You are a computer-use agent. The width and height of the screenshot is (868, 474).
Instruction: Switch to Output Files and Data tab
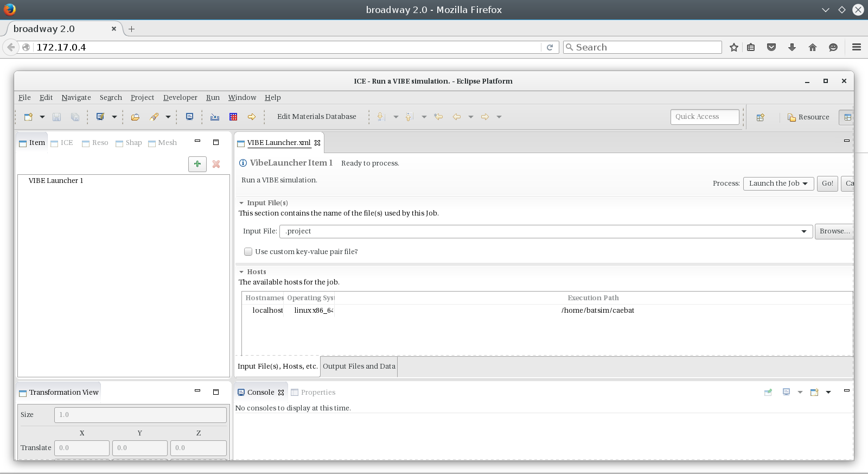(x=359, y=366)
